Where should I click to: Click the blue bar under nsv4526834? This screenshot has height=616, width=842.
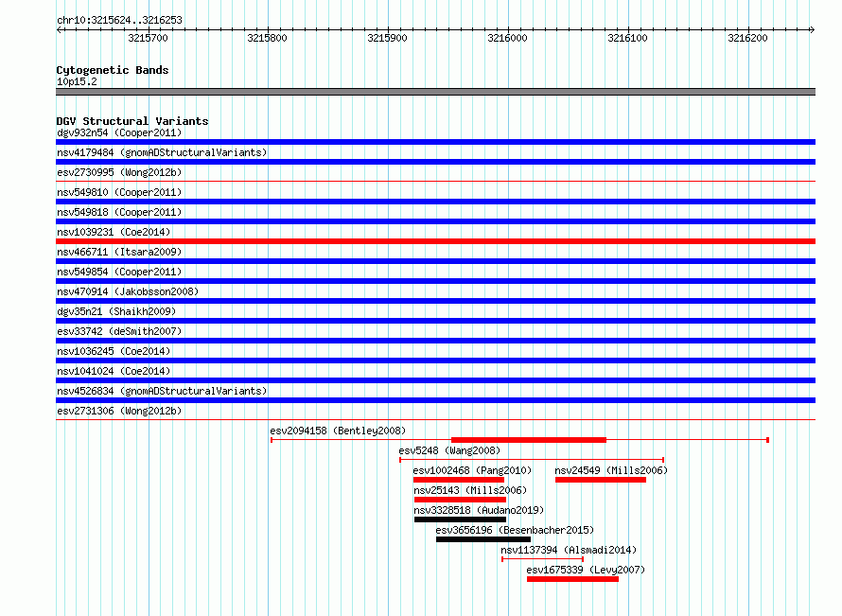435,400
